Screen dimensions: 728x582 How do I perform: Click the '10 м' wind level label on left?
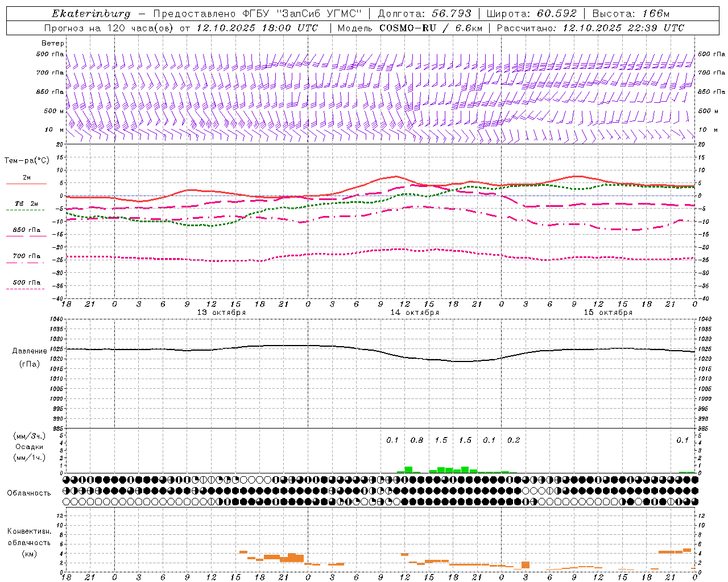(x=54, y=130)
